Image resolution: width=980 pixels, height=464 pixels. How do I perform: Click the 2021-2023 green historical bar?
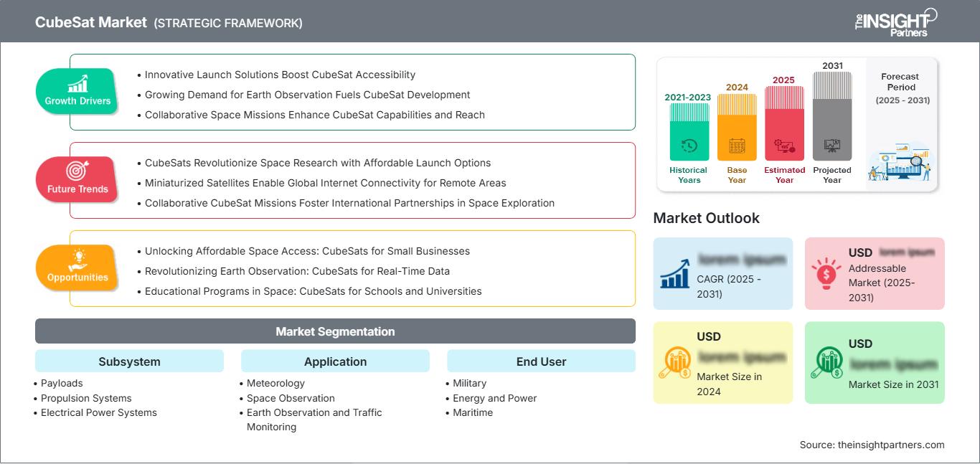click(x=689, y=131)
